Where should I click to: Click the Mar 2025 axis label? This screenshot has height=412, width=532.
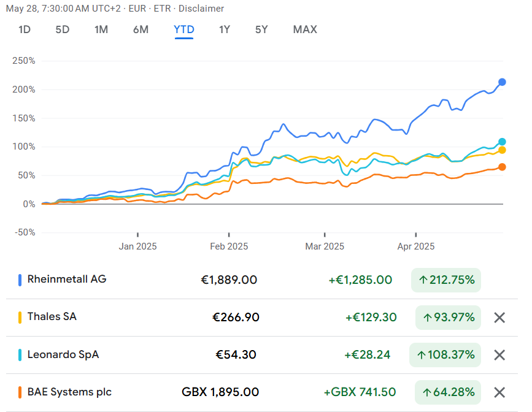[x=325, y=246]
